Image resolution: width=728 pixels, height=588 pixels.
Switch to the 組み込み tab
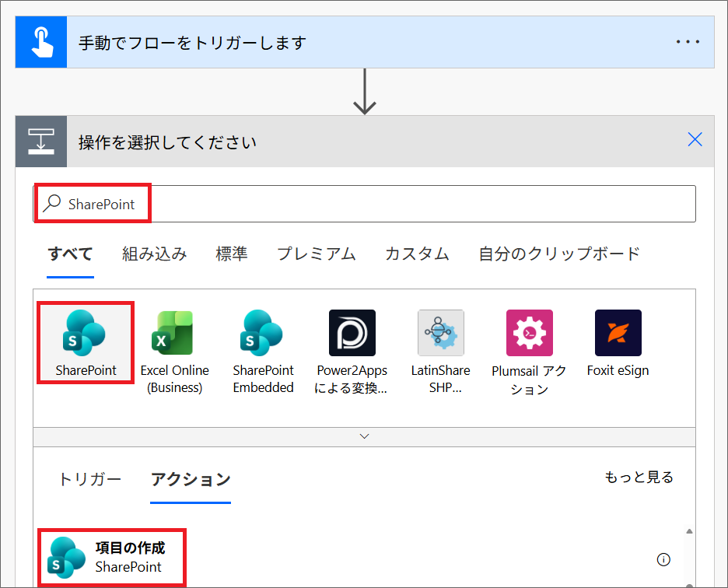point(154,254)
